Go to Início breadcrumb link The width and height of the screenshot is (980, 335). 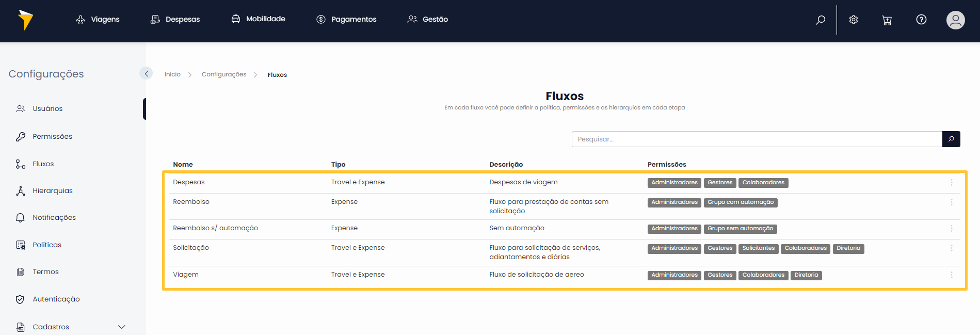point(172,74)
